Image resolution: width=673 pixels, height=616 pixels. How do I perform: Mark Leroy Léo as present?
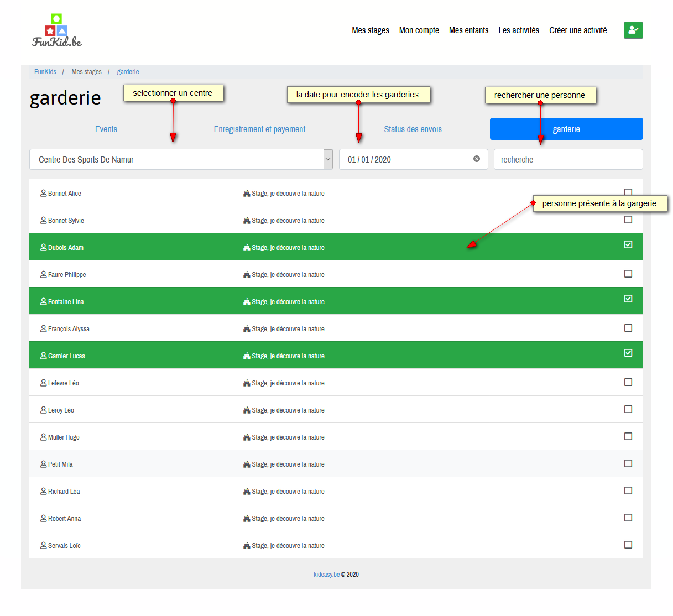click(628, 409)
